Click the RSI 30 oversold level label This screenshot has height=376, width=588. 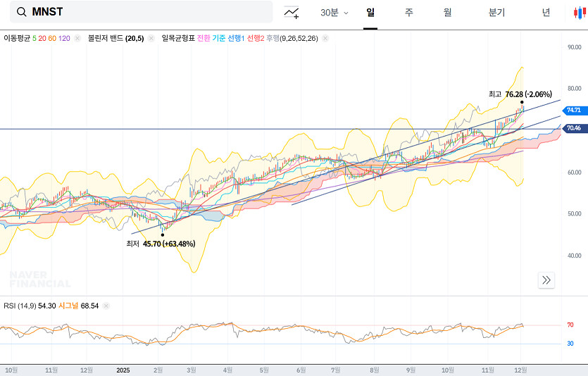570,344
